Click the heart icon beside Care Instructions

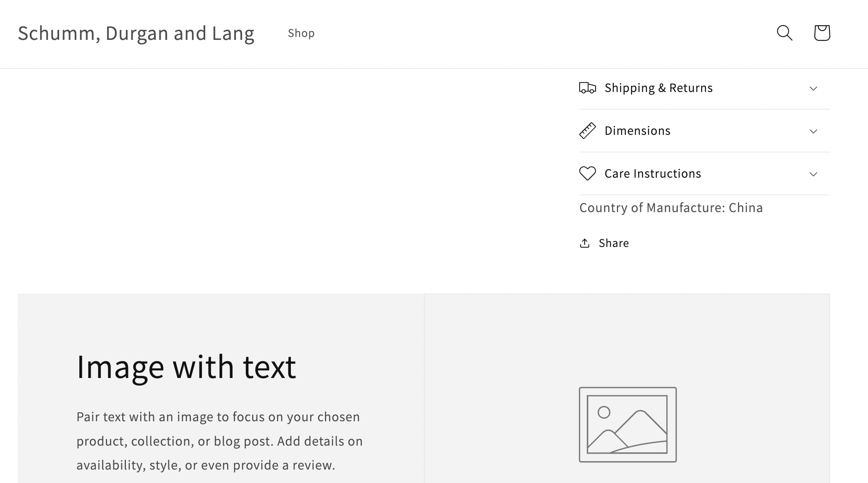click(x=587, y=173)
